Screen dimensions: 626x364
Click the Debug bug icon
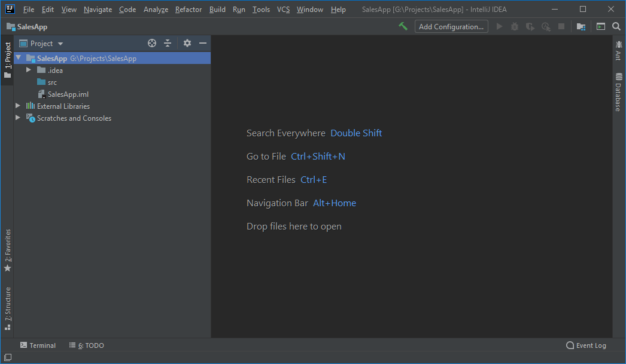(515, 26)
